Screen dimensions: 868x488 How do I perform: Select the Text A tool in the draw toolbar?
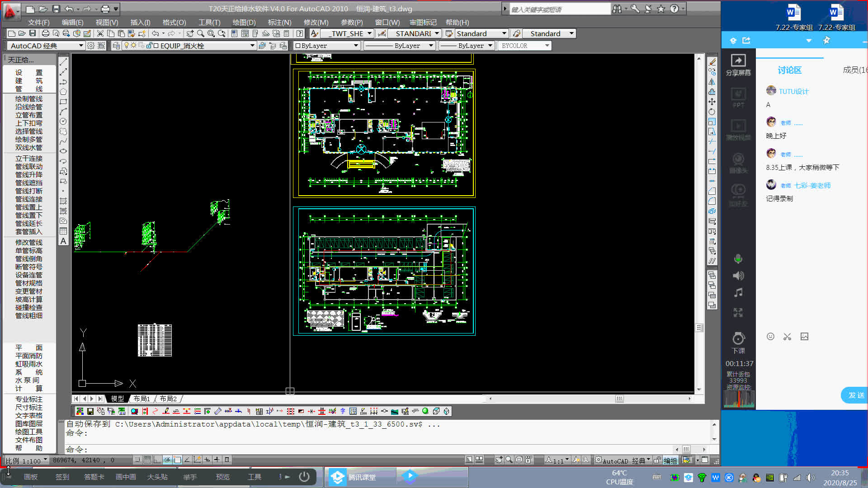pyautogui.click(x=63, y=241)
